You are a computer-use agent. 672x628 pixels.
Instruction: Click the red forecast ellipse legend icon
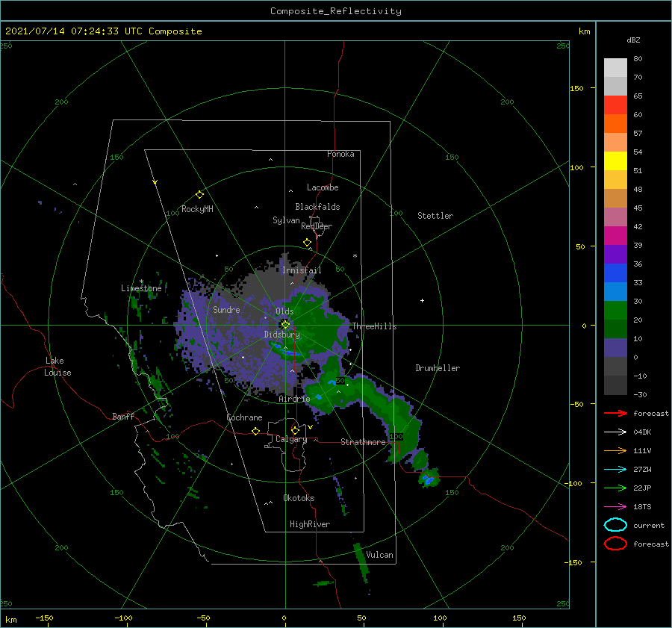click(x=615, y=544)
